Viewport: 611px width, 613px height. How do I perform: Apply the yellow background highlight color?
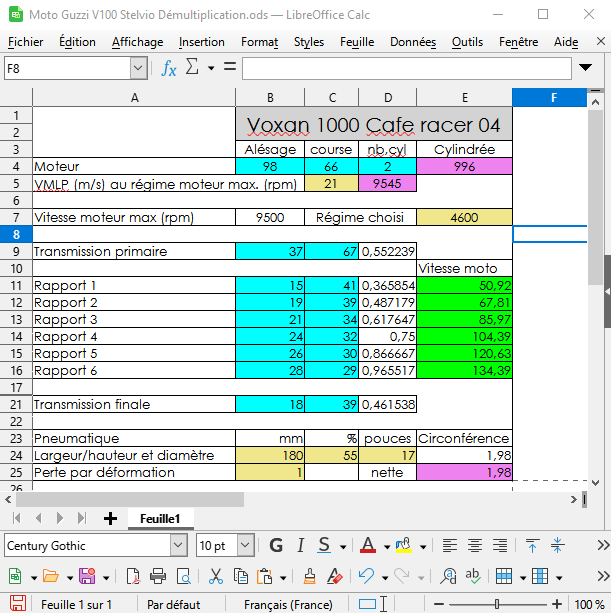403,545
